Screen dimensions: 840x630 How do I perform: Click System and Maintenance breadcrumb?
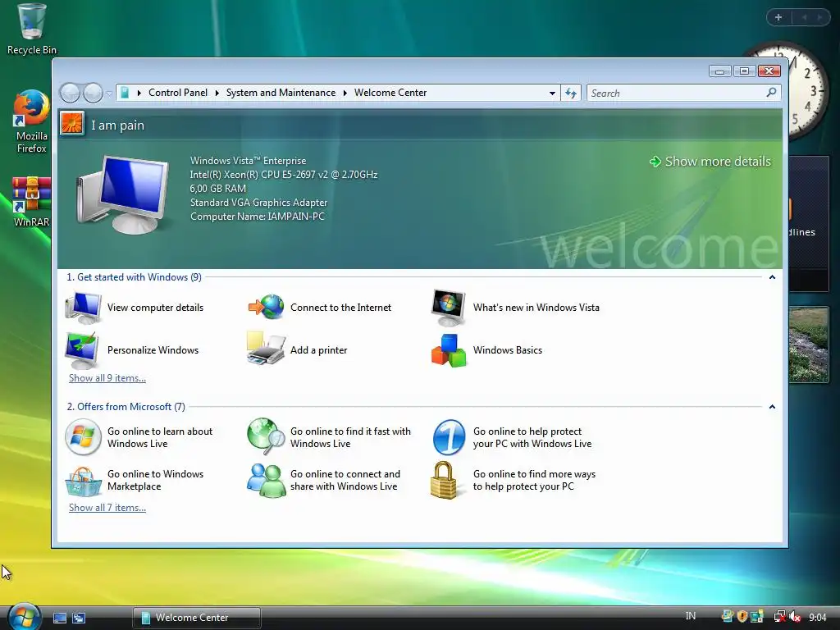(x=281, y=93)
